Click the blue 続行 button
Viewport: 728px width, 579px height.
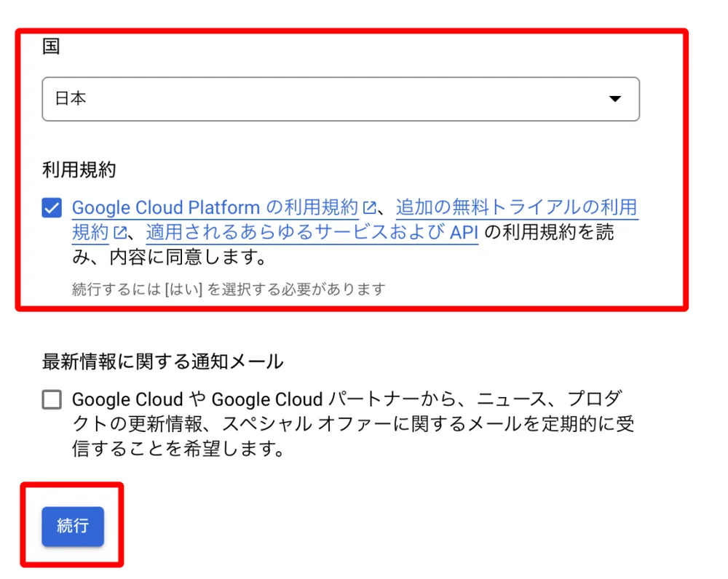[x=73, y=526]
